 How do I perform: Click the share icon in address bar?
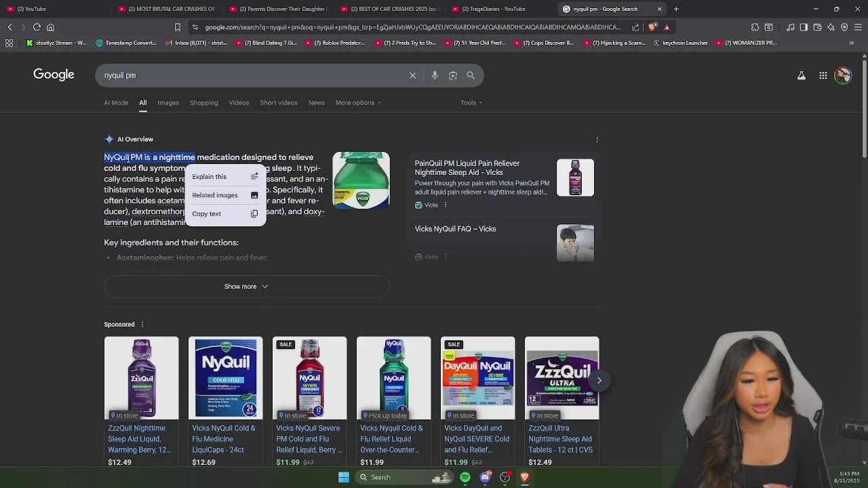pyautogui.click(x=635, y=27)
